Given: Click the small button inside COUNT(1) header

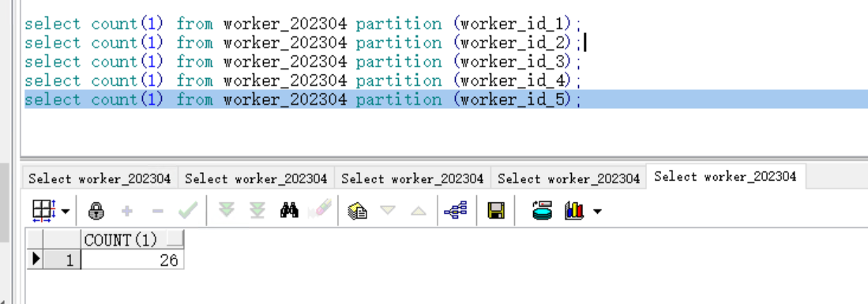Looking at the screenshot, I should [x=175, y=240].
